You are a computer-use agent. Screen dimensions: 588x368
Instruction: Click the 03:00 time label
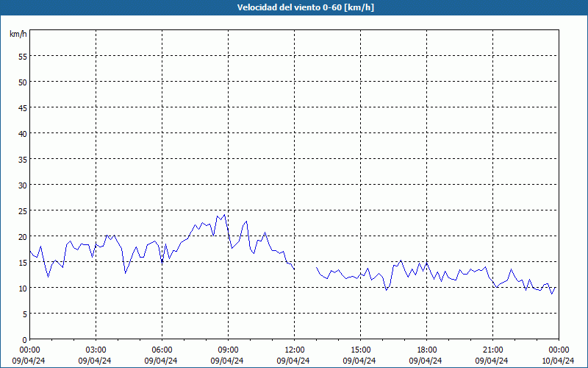tap(96, 350)
